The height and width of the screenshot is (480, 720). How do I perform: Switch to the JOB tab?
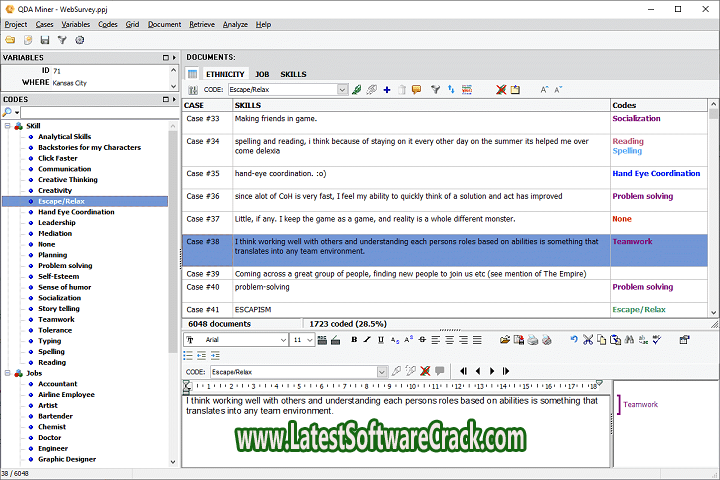coord(262,74)
